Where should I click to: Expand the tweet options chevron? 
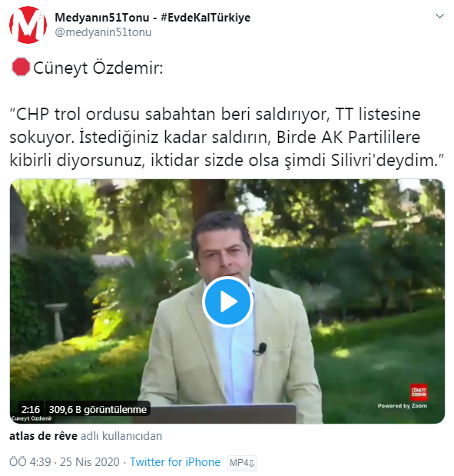[439, 16]
